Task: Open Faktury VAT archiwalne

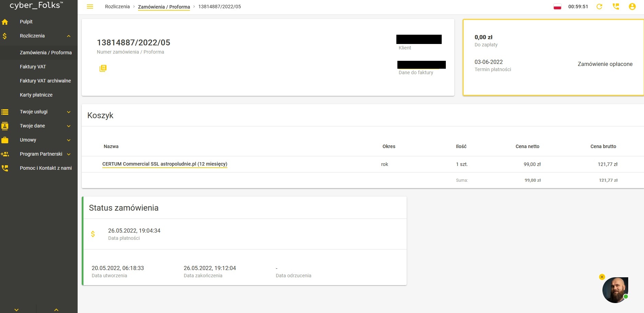Action: (x=45, y=81)
